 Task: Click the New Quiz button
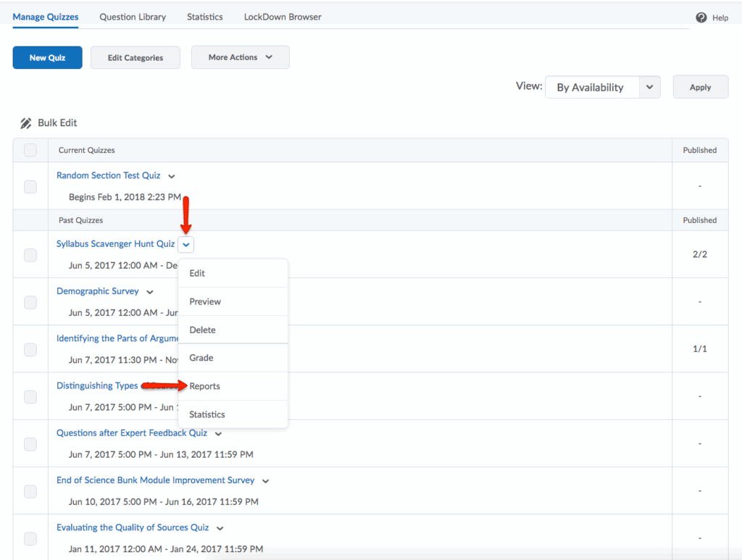[47, 58]
